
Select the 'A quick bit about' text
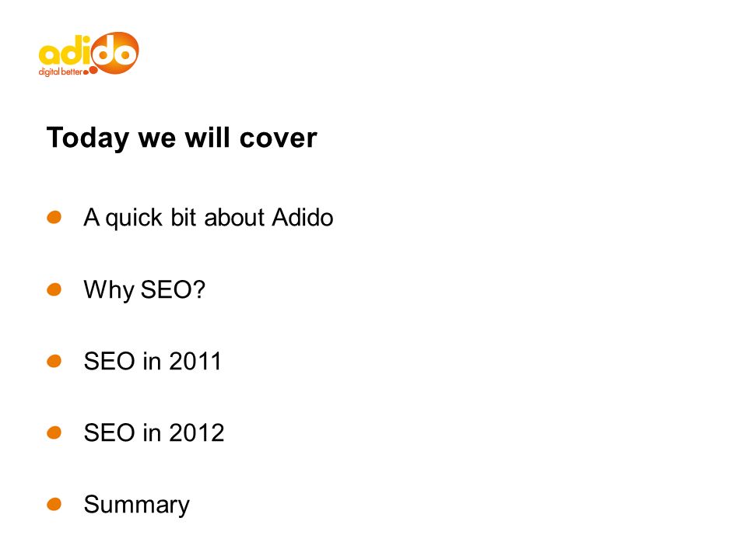coord(174,218)
